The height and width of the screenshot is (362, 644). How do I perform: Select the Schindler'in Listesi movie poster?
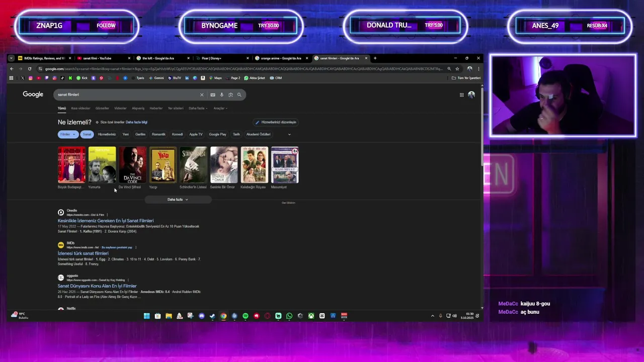coord(194,164)
